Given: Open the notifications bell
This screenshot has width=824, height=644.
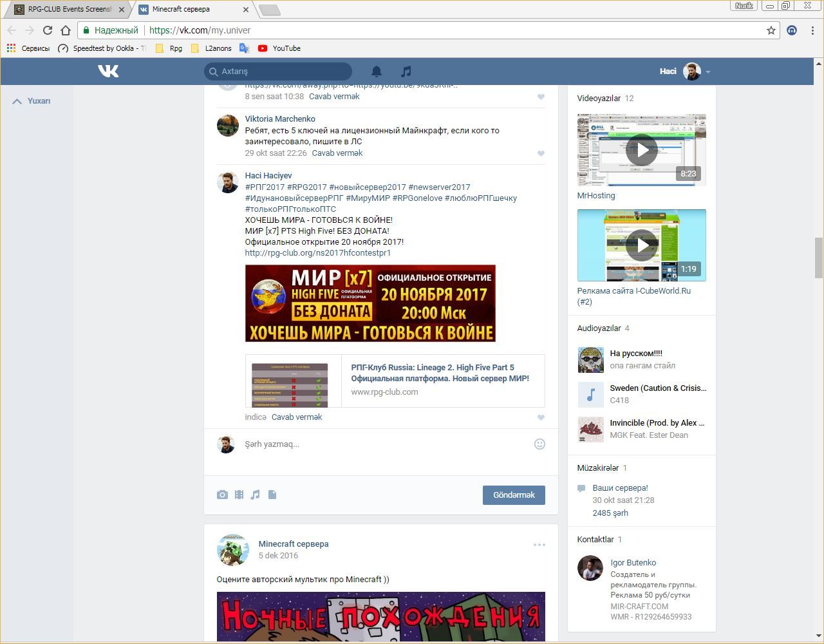Looking at the screenshot, I should coord(377,71).
